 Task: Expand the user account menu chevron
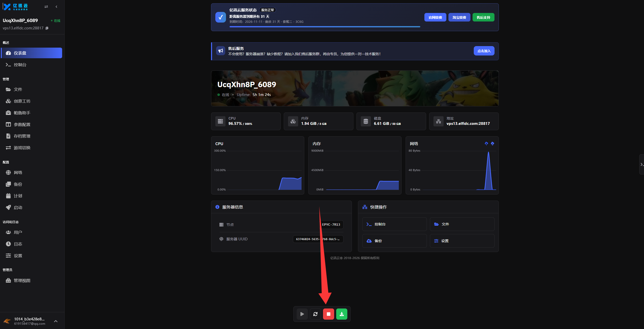pyautogui.click(x=56, y=321)
